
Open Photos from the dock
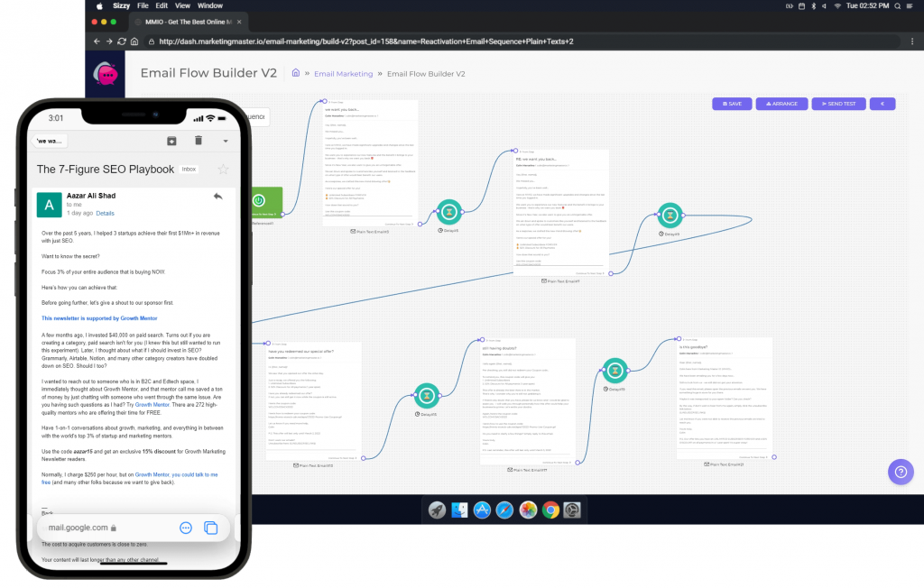coord(527,510)
